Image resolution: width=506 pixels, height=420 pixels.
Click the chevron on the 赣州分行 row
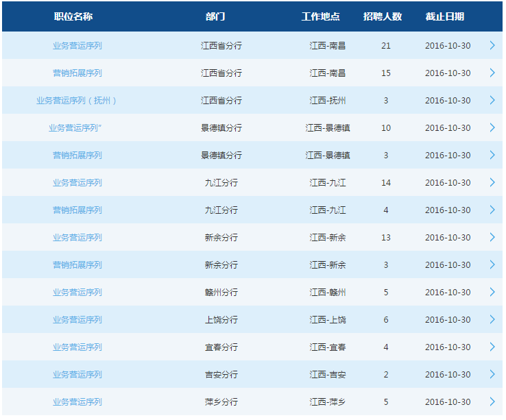[492, 292]
